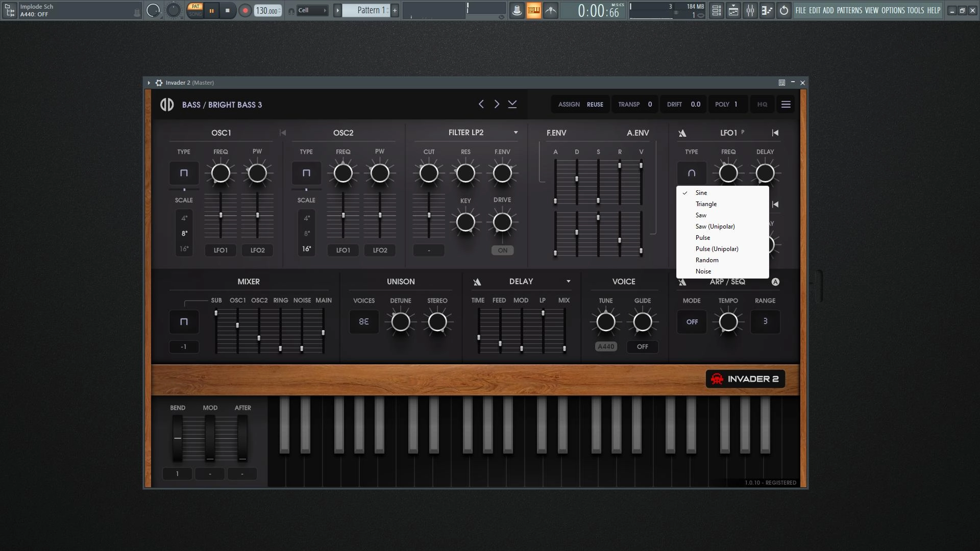
Task: Go to previous preset arrow
Action: pyautogui.click(x=481, y=104)
